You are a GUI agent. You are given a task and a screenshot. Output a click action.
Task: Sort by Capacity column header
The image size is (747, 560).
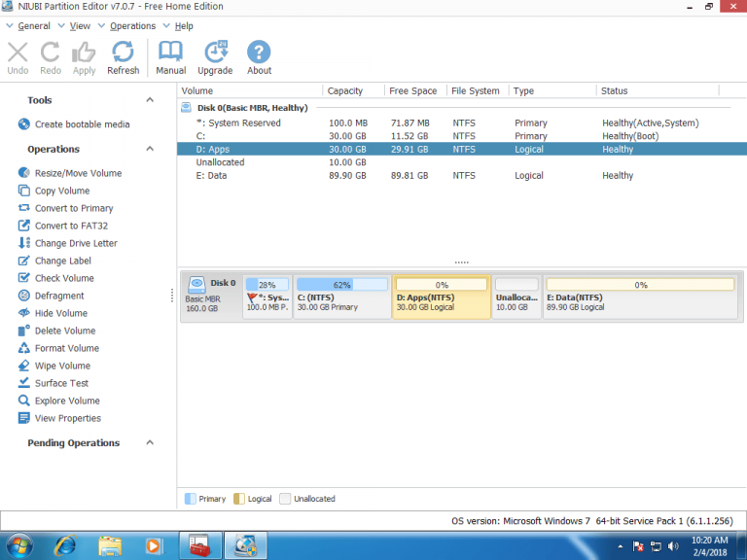(x=354, y=91)
